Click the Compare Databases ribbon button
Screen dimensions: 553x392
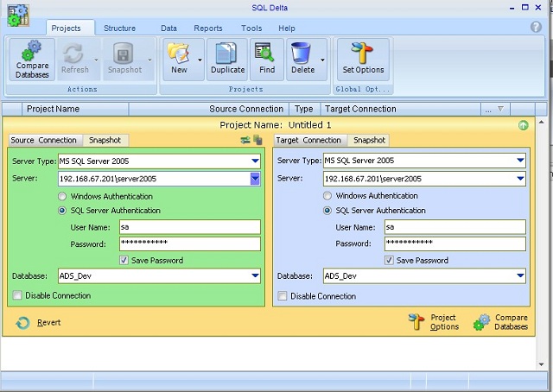(32, 60)
